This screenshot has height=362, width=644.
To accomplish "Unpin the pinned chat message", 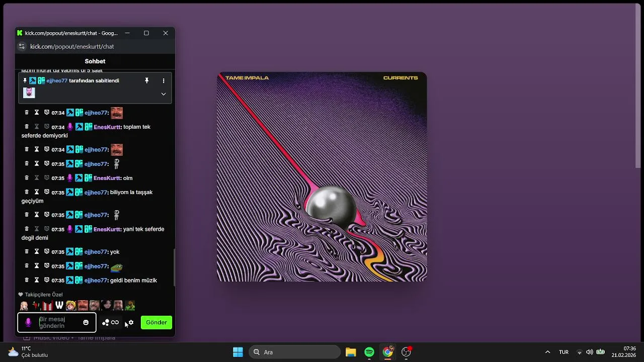I will pyautogui.click(x=147, y=80).
